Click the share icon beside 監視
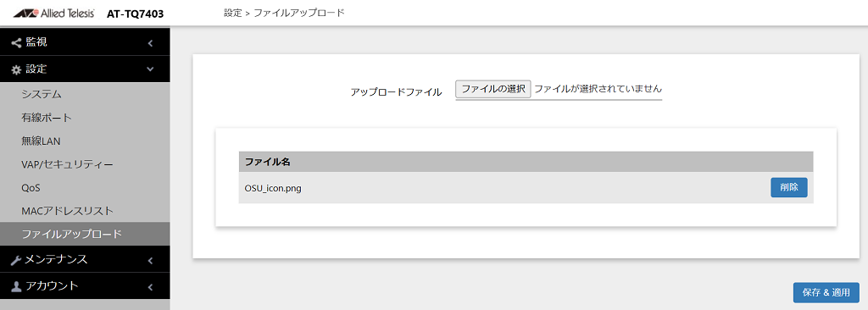This screenshot has height=310, width=868. coord(16,42)
